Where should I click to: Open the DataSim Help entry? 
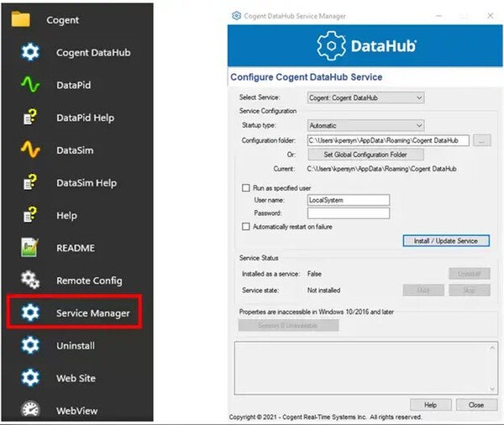click(x=87, y=182)
